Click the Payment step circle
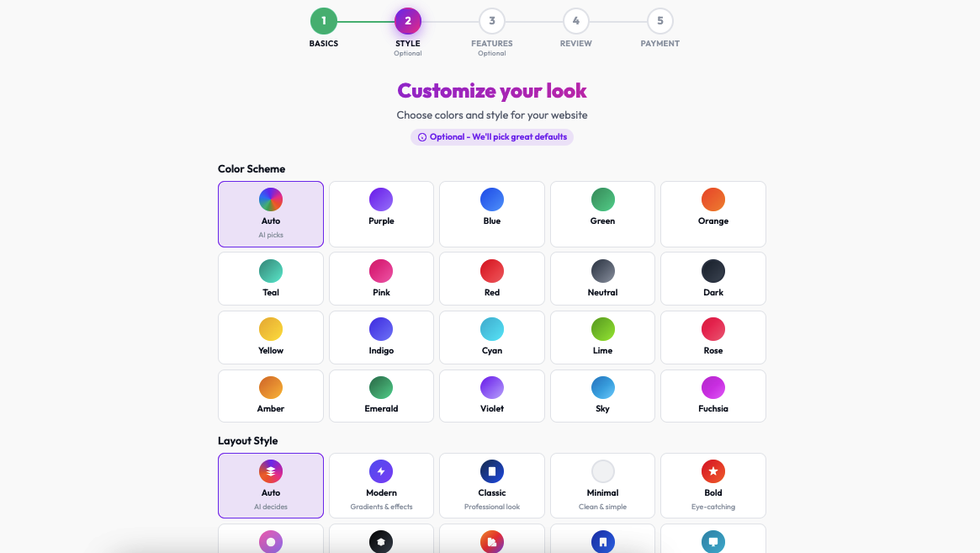Image resolution: width=980 pixels, height=553 pixels. (x=660, y=21)
